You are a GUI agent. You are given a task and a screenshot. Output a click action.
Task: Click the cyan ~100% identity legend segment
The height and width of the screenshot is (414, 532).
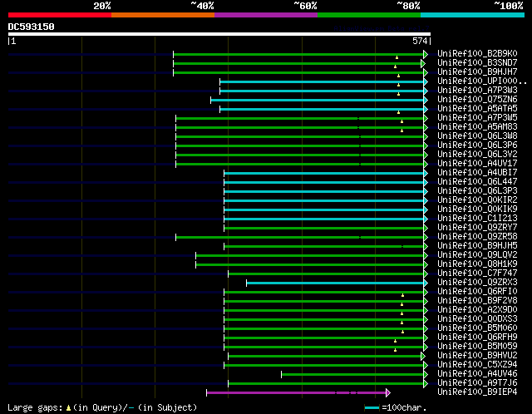pos(473,15)
